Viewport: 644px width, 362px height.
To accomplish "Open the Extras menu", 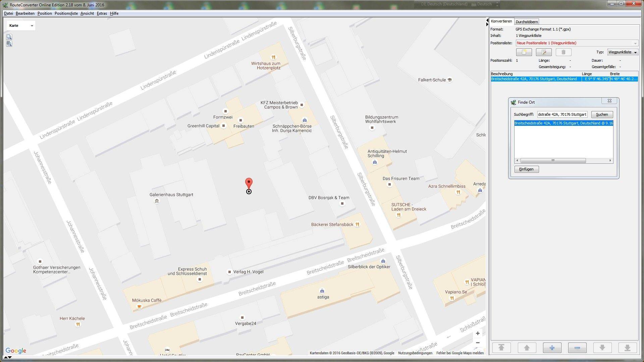I will pyautogui.click(x=102, y=13).
